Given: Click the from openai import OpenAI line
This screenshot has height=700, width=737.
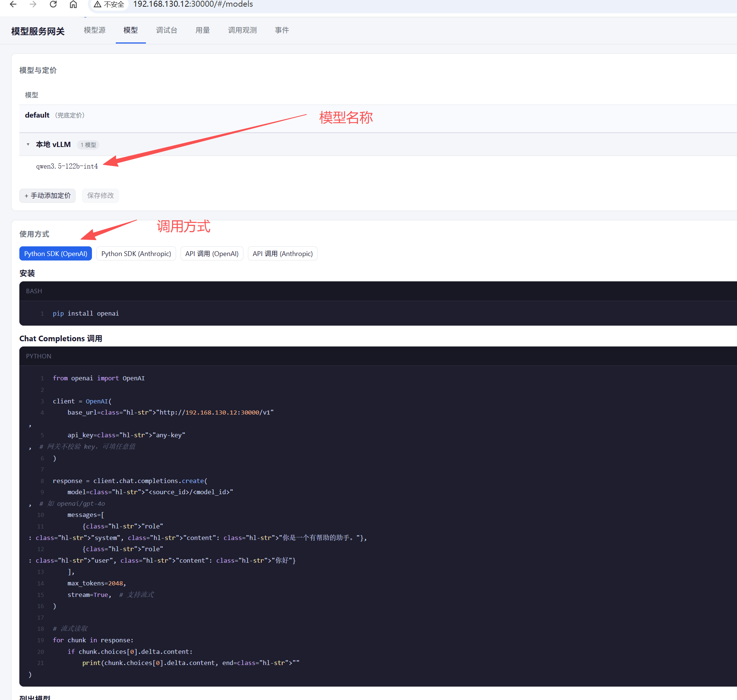Looking at the screenshot, I should pyautogui.click(x=99, y=378).
